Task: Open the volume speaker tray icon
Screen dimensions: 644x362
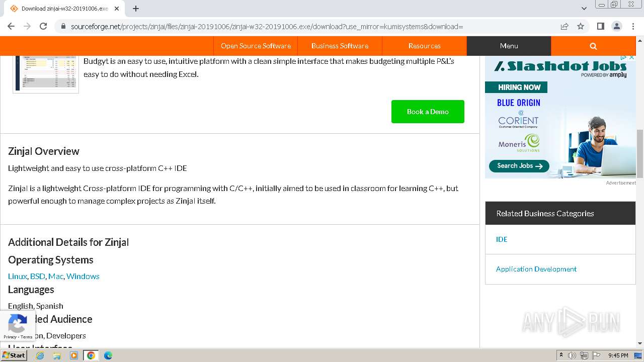Action: (x=572, y=355)
